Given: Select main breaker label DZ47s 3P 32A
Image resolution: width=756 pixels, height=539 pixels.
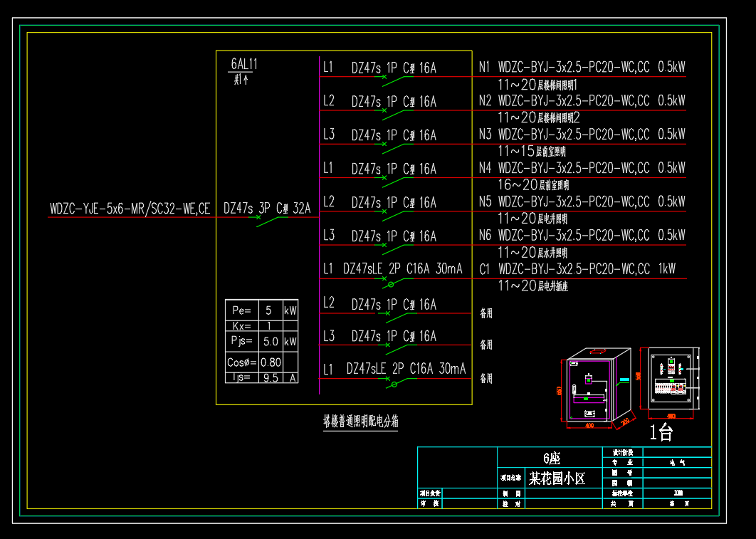Looking at the screenshot, I should tap(267, 209).
